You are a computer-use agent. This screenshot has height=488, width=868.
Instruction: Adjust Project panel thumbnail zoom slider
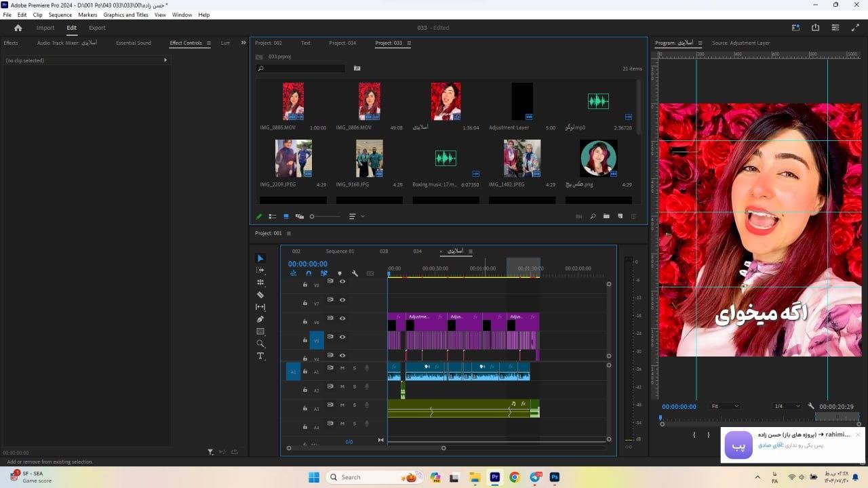(325, 216)
